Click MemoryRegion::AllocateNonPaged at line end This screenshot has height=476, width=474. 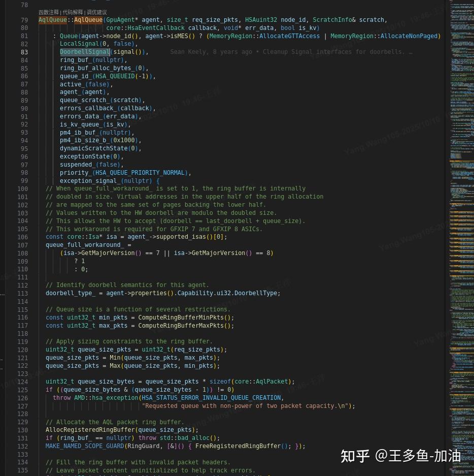[384, 36]
